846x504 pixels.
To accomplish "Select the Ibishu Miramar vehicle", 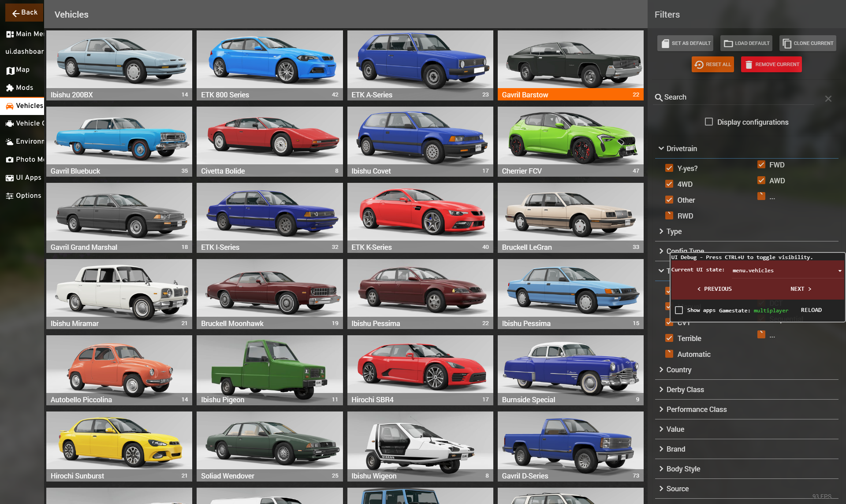I will [x=119, y=294].
